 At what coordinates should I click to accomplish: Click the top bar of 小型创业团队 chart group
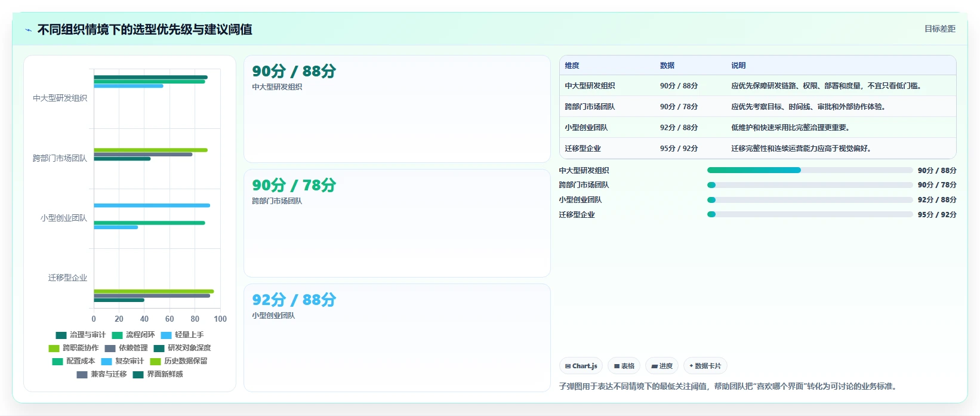pos(152,205)
